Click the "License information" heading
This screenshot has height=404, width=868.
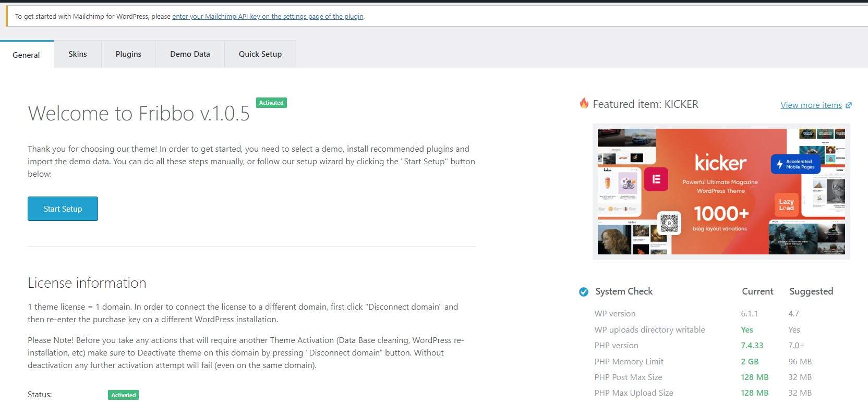(x=87, y=283)
